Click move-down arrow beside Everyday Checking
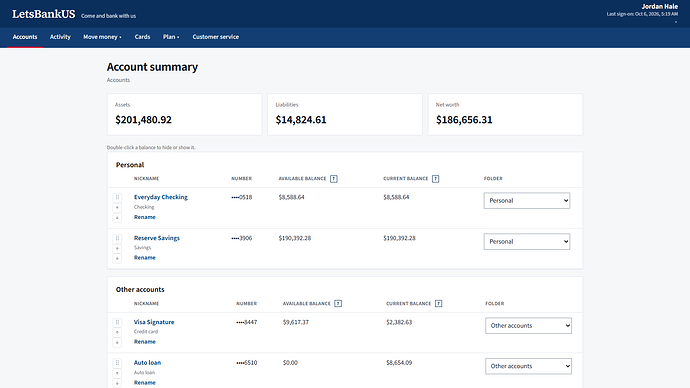 click(117, 218)
